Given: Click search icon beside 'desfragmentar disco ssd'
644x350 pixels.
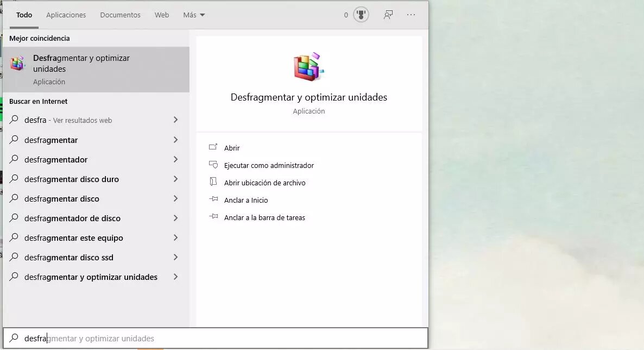Looking at the screenshot, I should 14,257.
